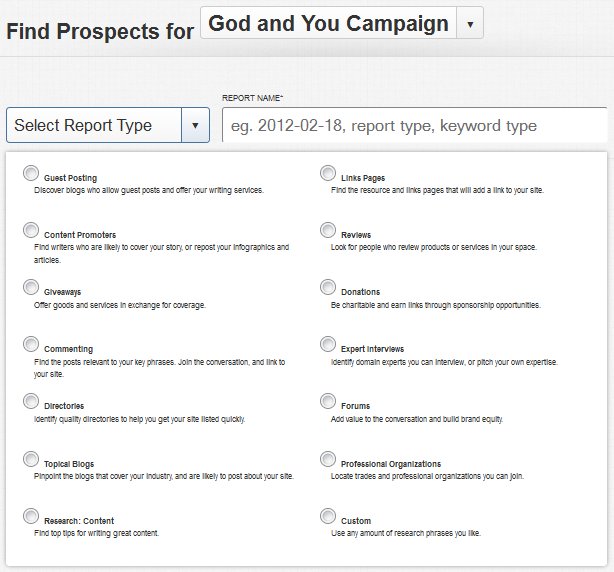Pick the Reviews report type
Viewport: 614px width, 572px height.
328,231
